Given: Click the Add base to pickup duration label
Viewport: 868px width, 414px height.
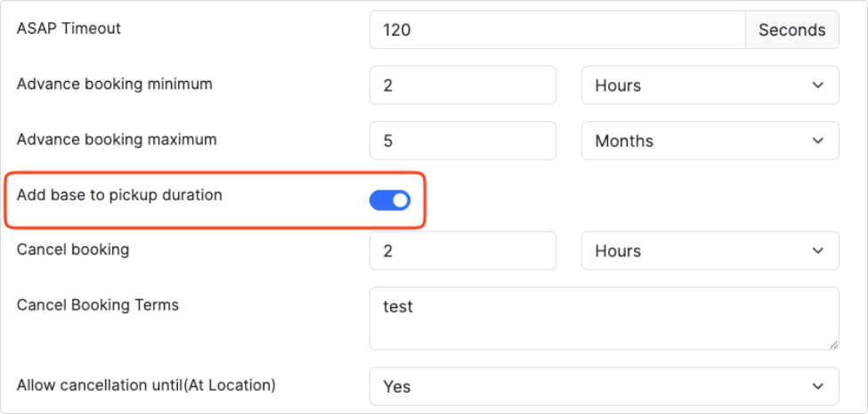Looking at the screenshot, I should (x=119, y=195).
